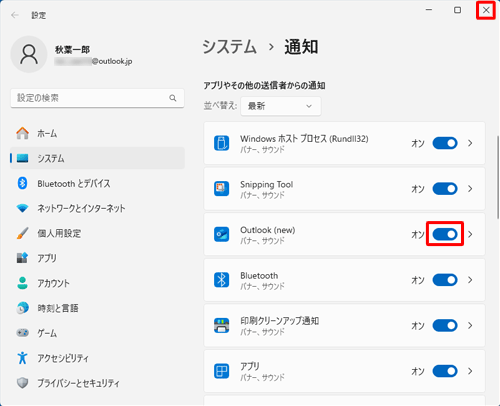
Task: Open the user profile avatar icon
Action: (29, 55)
